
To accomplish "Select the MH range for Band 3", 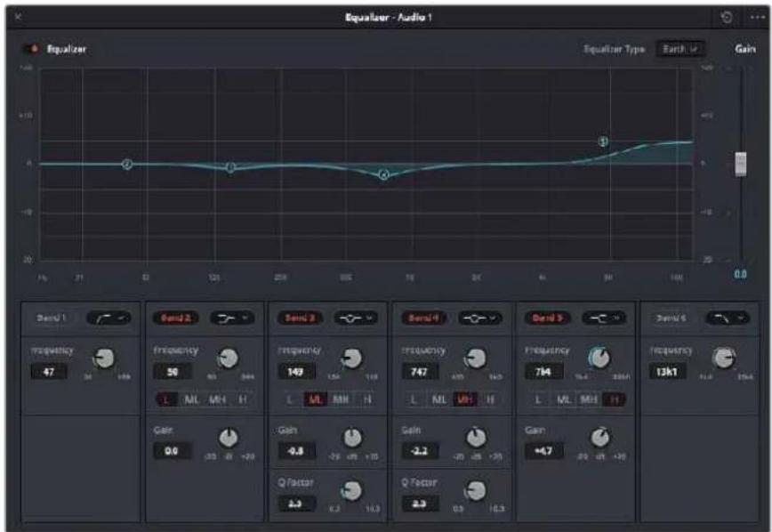I will [342, 399].
